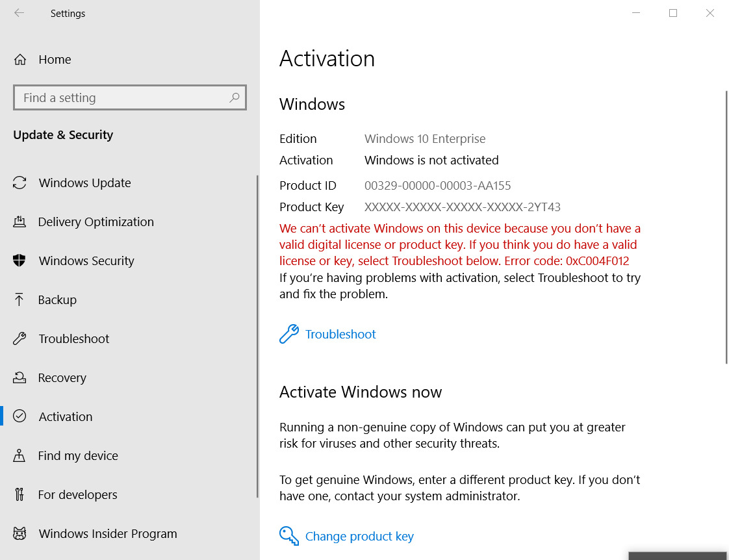Click the Recovery icon in sidebar
The width and height of the screenshot is (729, 560).
pyautogui.click(x=19, y=377)
